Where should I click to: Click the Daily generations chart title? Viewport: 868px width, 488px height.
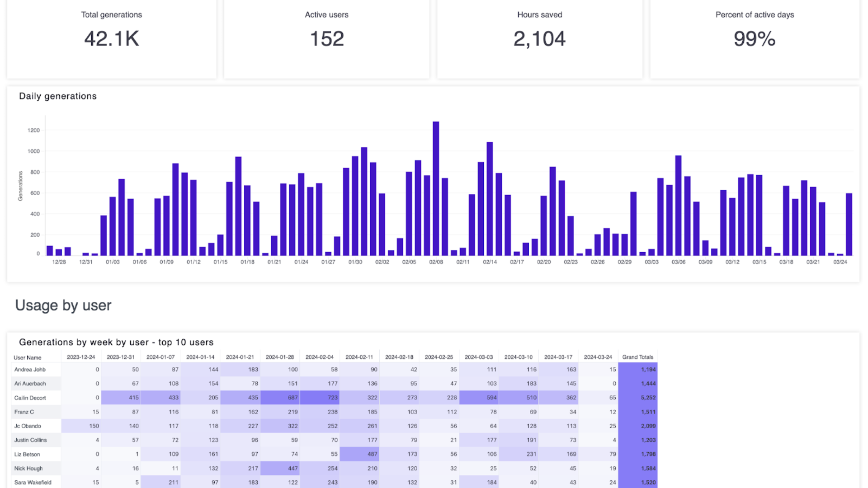[x=58, y=96]
